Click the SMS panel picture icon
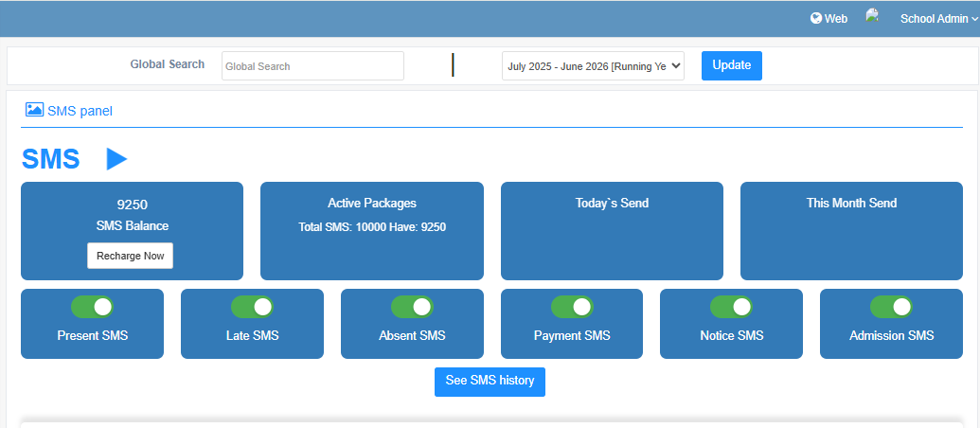This screenshot has width=980, height=428. [34, 110]
